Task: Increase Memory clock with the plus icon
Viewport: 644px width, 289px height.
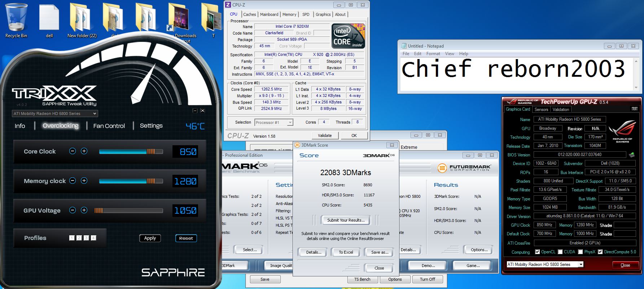Action: tap(84, 181)
